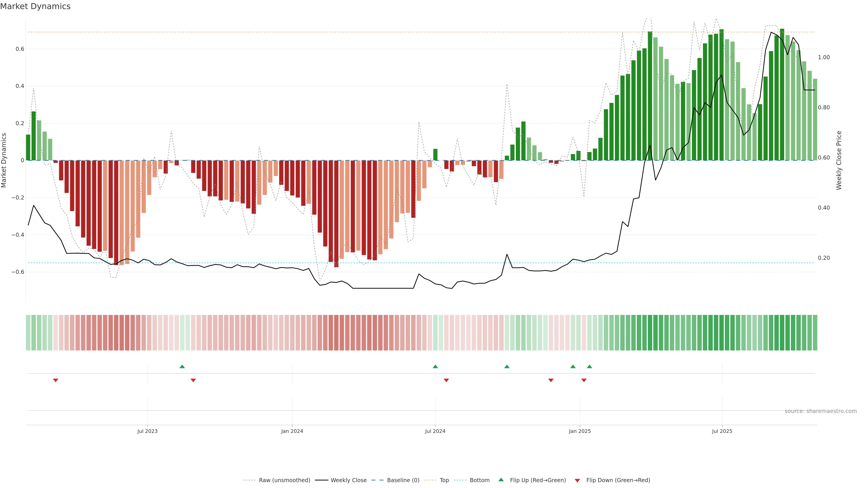Click the Weekly Close Price axis title
Image resolution: width=868 pixels, height=488 pixels.
[839, 160]
